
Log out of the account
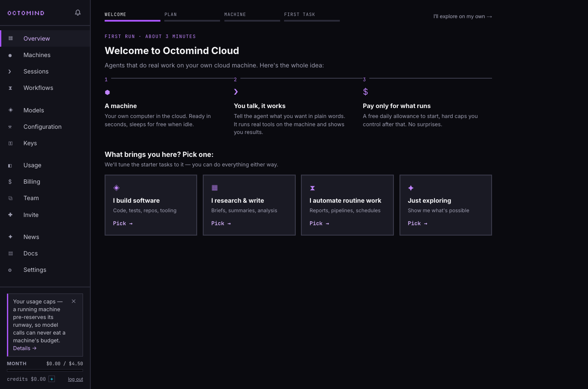[75, 379]
